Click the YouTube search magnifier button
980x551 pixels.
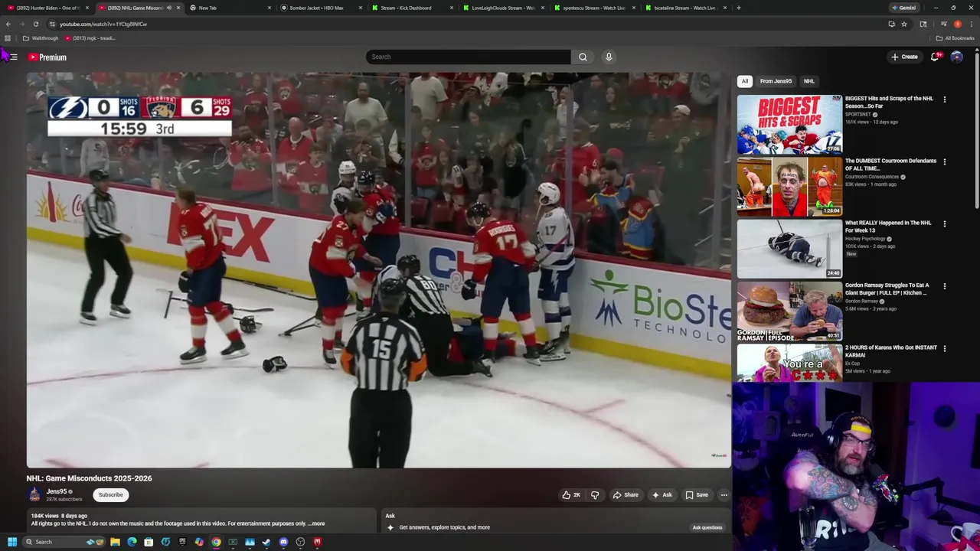click(x=583, y=57)
